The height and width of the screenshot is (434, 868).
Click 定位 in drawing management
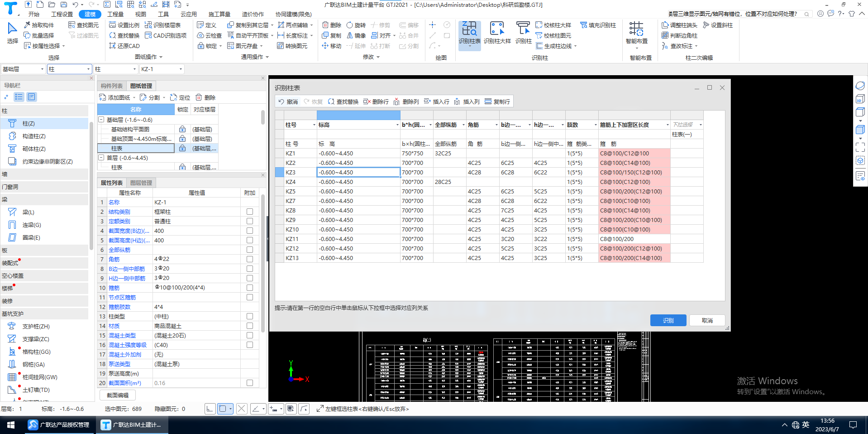pyautogui.click(x=180, y=97)
